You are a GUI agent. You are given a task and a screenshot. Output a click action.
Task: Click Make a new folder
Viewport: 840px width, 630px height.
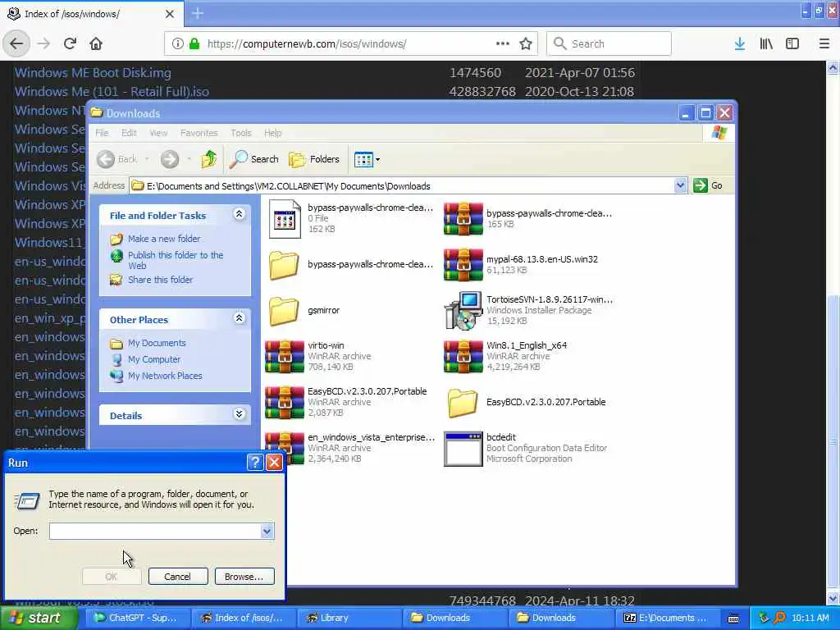tap(164, 239)
